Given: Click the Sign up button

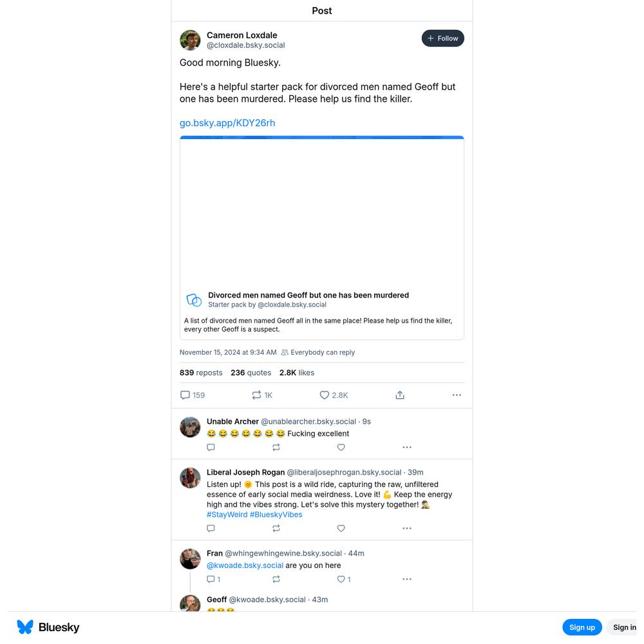Looking at the screenshot, I should (582, 627).
